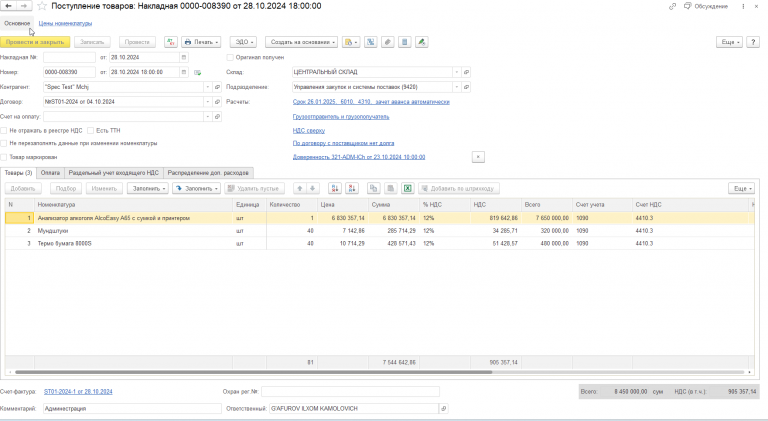Switch to the Оплата tab
This screenshot has height=421, width=768.
pos(50,173)
